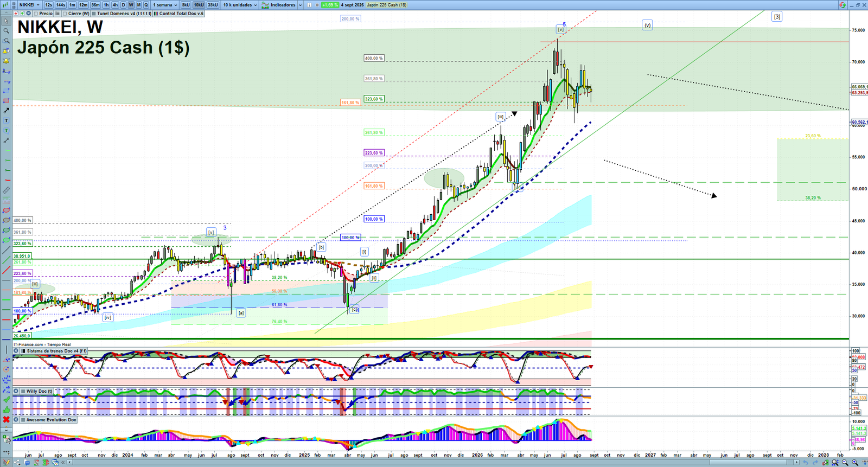Click the 12m timeframe button

[x=83, y=5]
